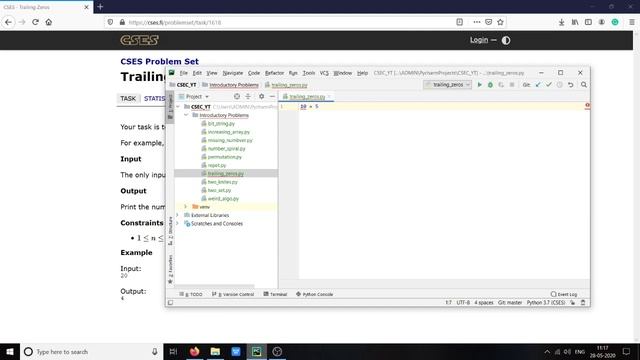Run the trailing_zeros configuration
Screen dimensions: 640x360
[480, 85]
